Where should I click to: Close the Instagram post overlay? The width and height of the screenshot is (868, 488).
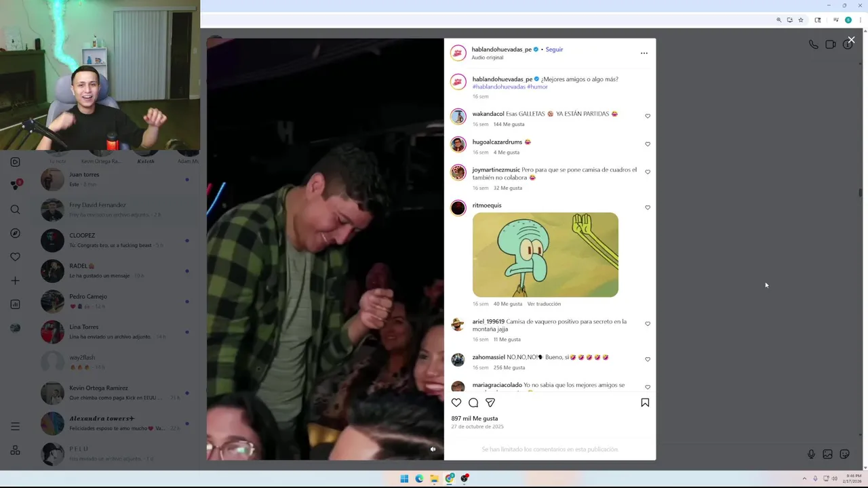pyautogui.click(x=851, y=40)
